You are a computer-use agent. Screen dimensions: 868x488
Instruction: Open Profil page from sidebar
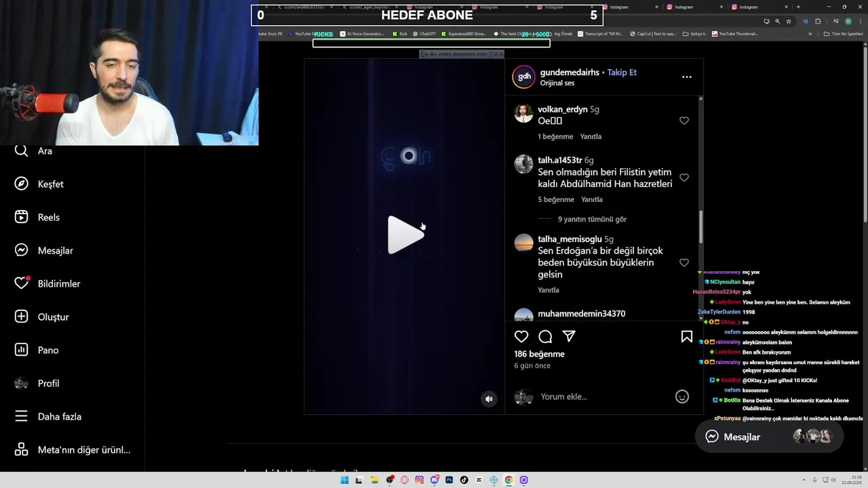pyautogui.click(x=37, y=384)
